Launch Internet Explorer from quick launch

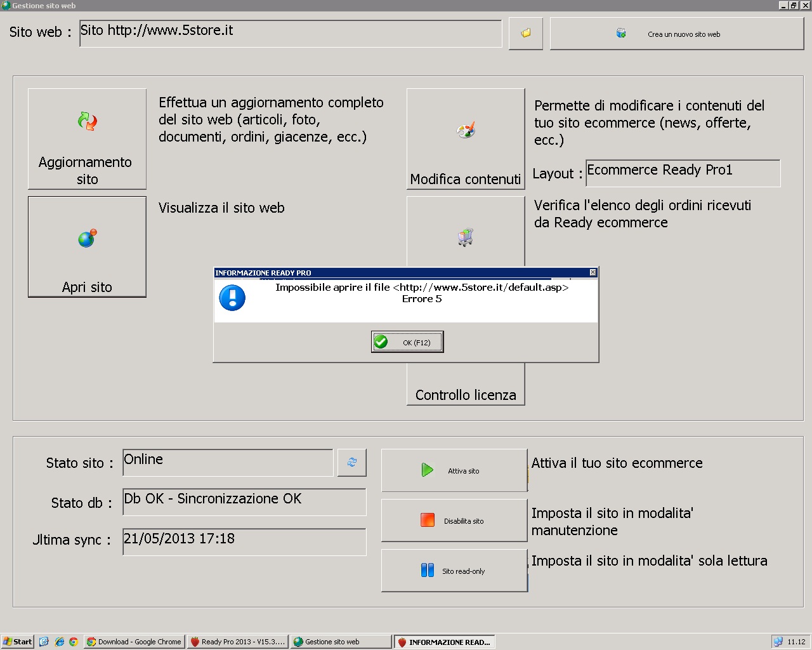click(x=60, y=642)
